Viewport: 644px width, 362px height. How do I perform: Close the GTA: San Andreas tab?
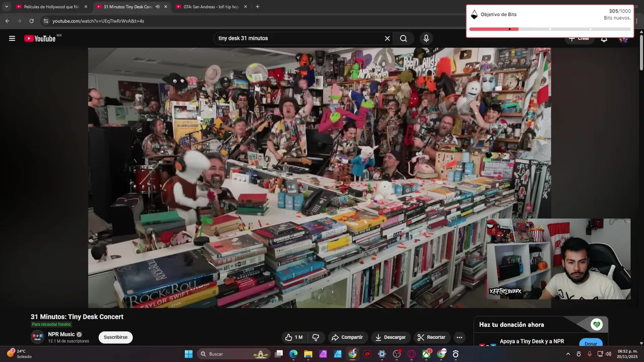point(245,7)
